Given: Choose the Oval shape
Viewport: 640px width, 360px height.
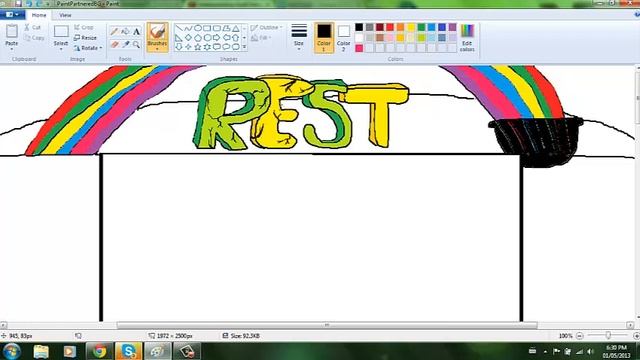Looking at the screenshot, I should (x=198, y=29).
